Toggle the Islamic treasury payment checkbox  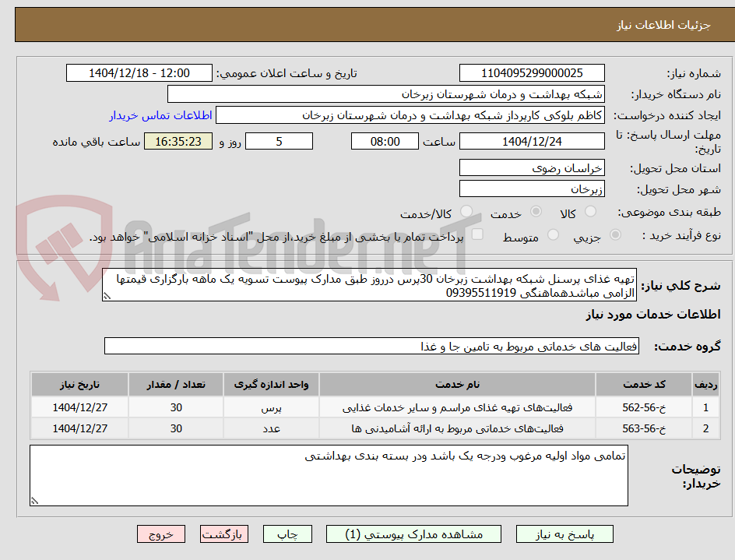click(x=477, y=234)
